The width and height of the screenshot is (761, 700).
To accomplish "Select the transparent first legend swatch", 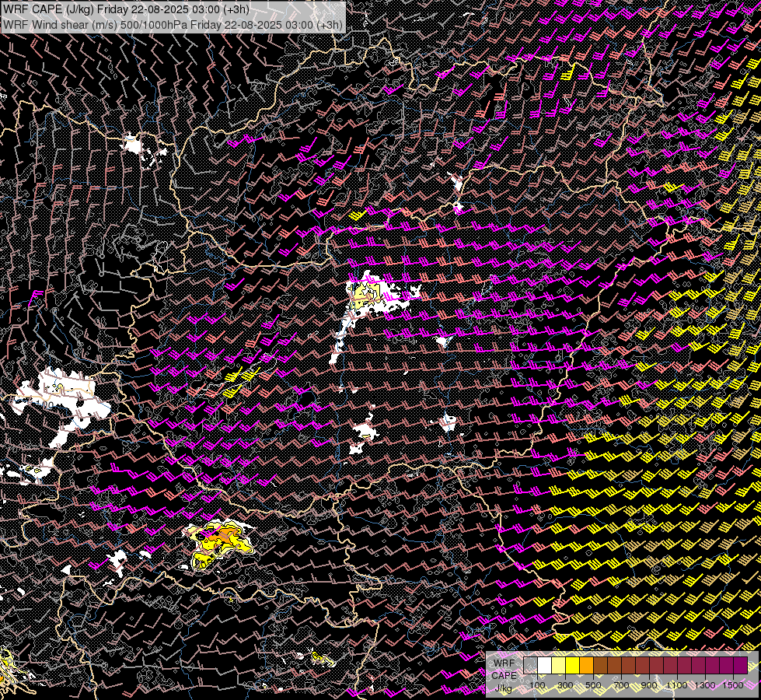I will pos(530,665).
